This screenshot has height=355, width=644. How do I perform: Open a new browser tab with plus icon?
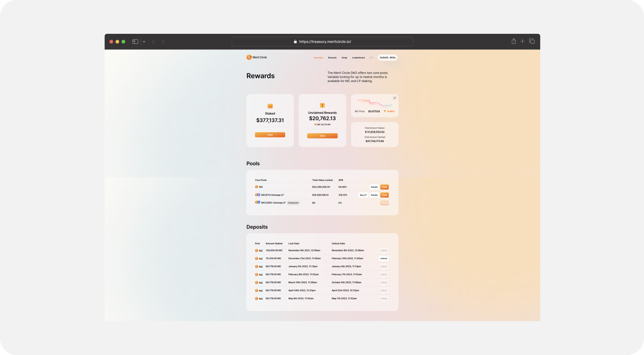tap(522, 41)
